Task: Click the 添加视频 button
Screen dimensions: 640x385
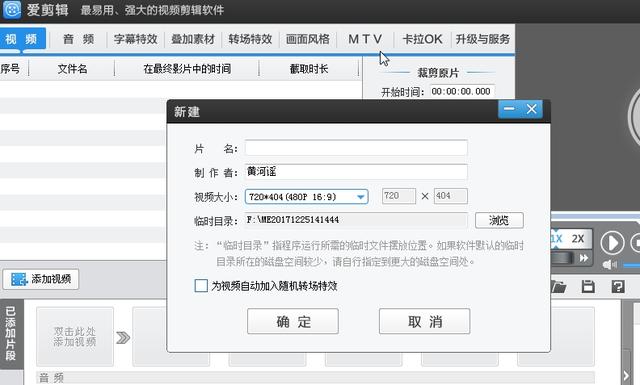Action: [x=41, y=279]
